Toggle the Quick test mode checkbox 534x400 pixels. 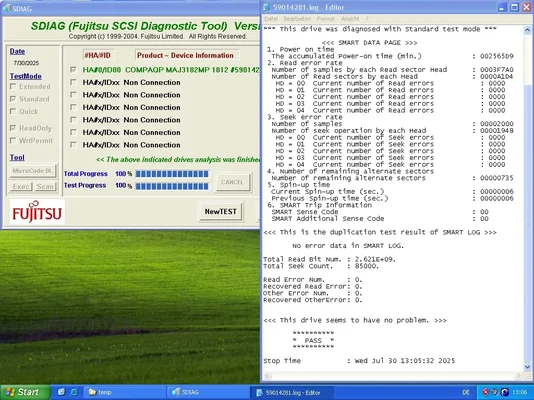click(13, 112)
